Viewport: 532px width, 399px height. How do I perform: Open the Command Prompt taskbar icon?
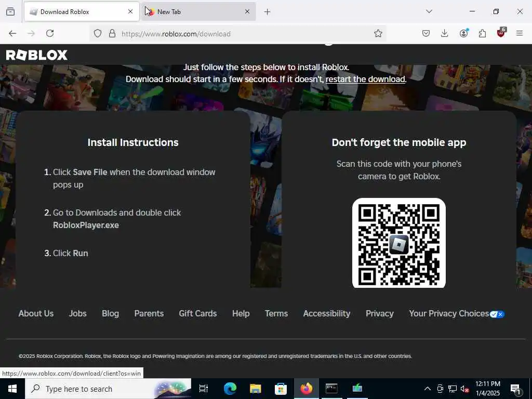pyautogui.click(x=331, y=389)
